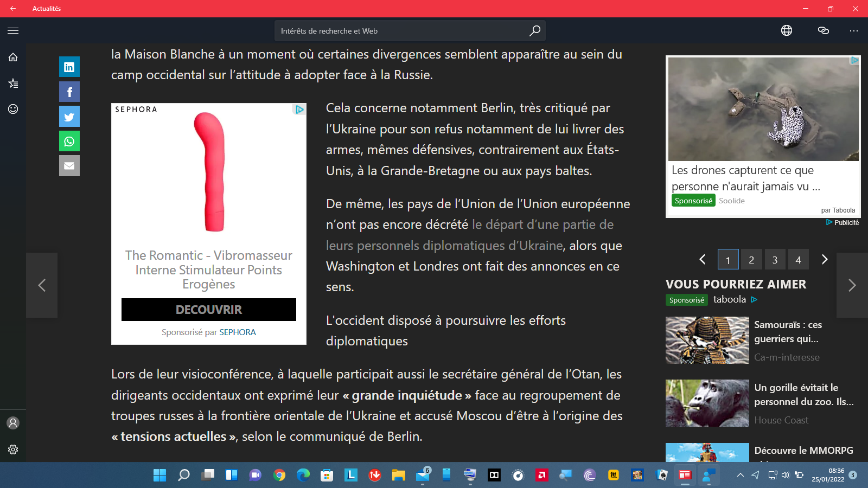Select page 4 in pagination

[x=798, y=260]
